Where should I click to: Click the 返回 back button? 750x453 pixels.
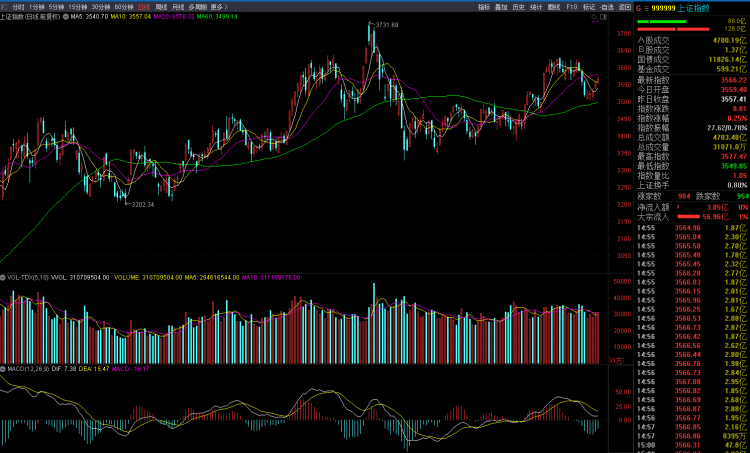[623, 6]
